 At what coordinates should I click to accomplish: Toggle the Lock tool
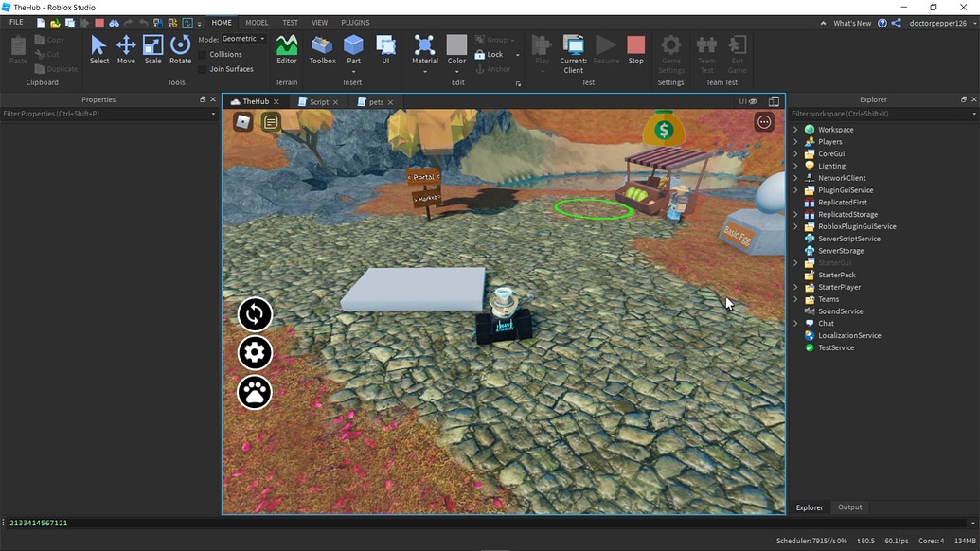pos(493,54)
